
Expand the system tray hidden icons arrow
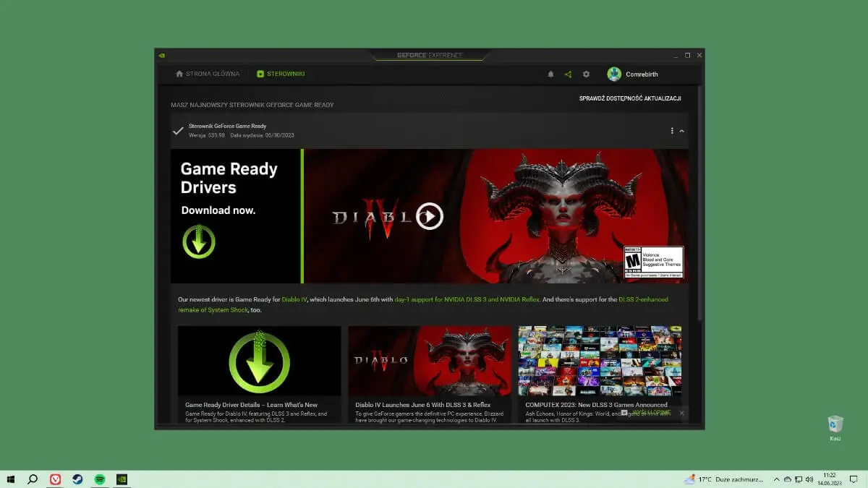pos(777,479)
